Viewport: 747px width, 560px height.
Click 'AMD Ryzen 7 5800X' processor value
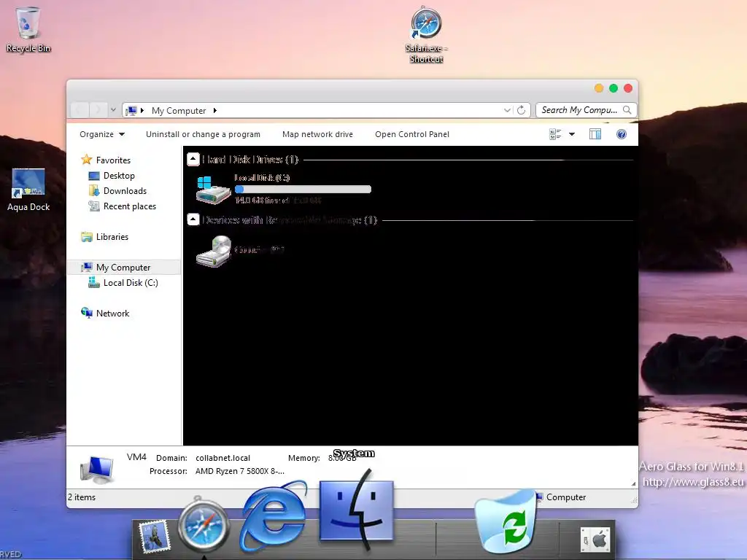click(239, 472)
